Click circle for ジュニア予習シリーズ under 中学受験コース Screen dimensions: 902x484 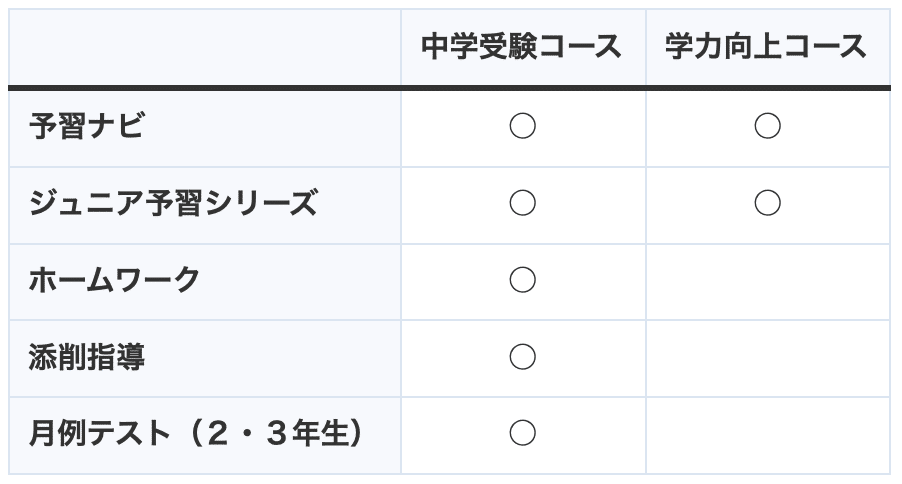(x=522, y=203)
